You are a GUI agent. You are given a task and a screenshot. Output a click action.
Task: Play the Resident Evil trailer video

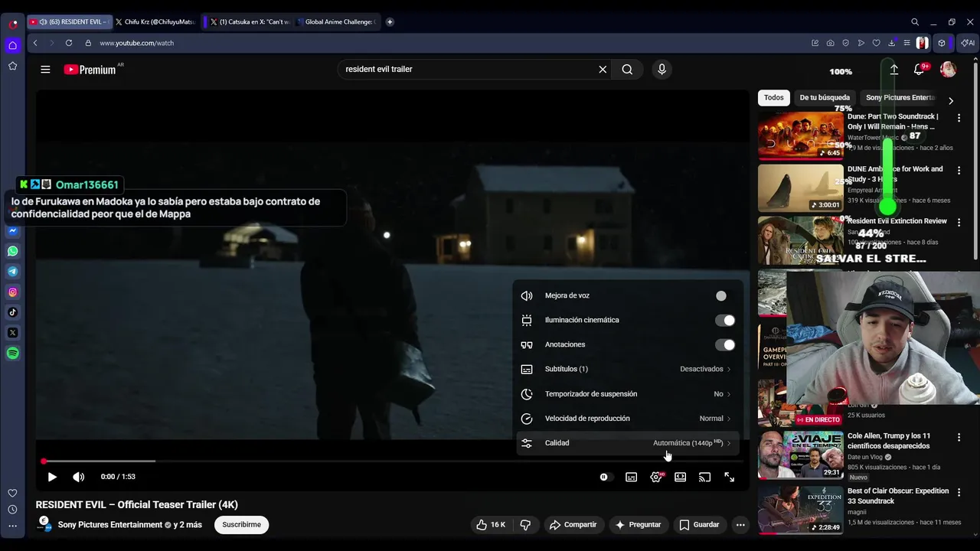(52, 477)
